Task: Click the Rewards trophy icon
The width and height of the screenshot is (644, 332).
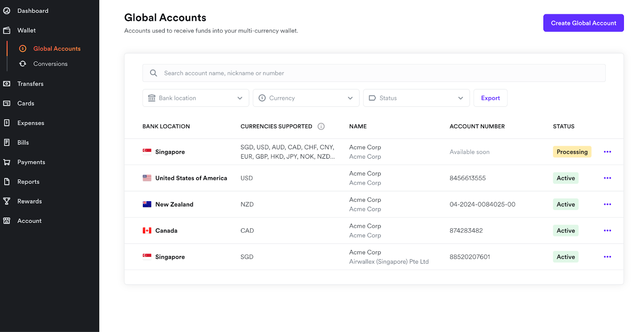Action: pos(7,201)
